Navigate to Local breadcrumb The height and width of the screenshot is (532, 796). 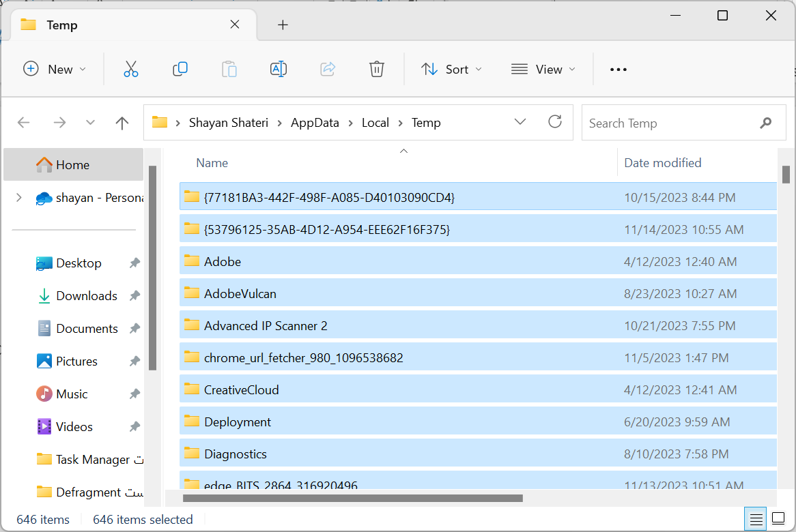pyautogui.click(x=375, y=123)
